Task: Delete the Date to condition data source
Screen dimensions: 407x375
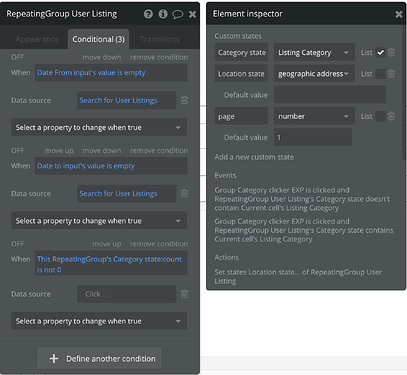Action: pyautogui.click(x=184, y=194)
